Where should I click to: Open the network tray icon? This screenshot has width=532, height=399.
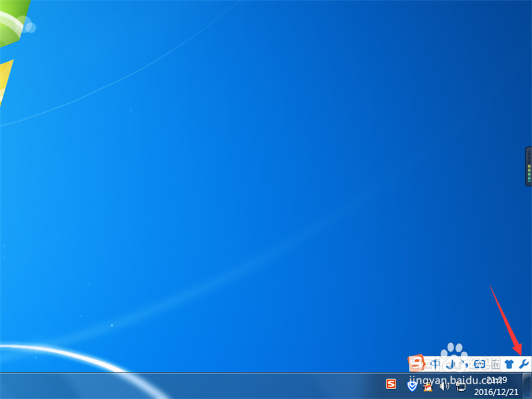pos(461,386)
